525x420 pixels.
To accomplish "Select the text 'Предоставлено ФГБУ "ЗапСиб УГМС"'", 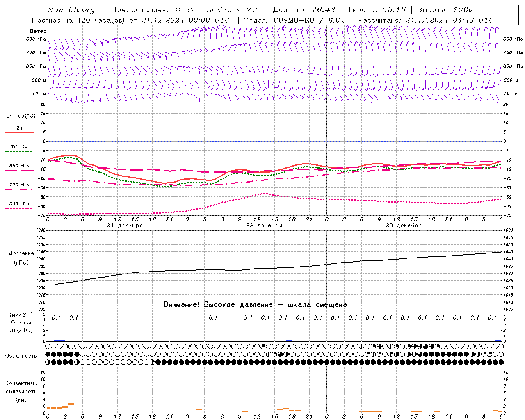I will point(186,10).
